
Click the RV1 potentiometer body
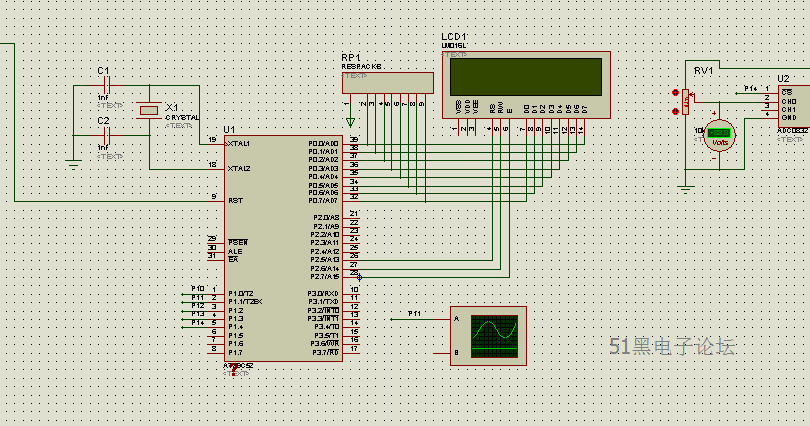tap(686, 96)
